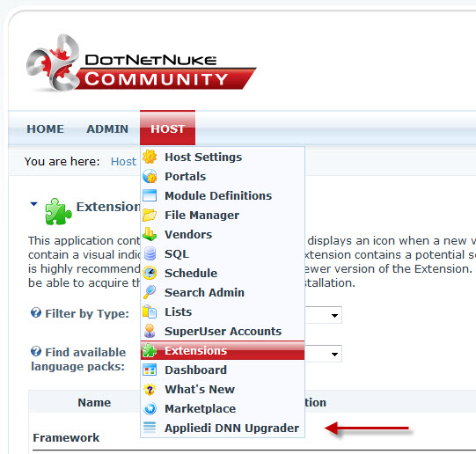Open Lists menu entry

pos(223,311)
